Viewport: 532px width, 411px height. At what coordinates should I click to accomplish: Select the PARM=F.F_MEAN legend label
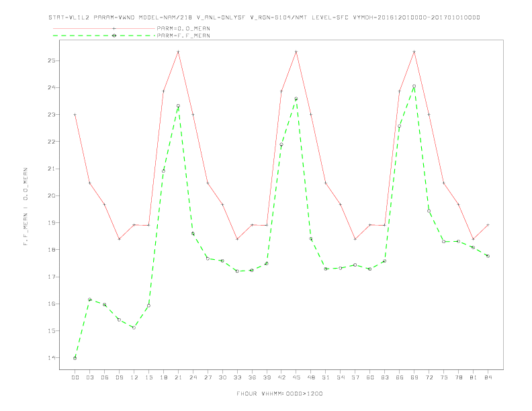[x=183, y=36]
